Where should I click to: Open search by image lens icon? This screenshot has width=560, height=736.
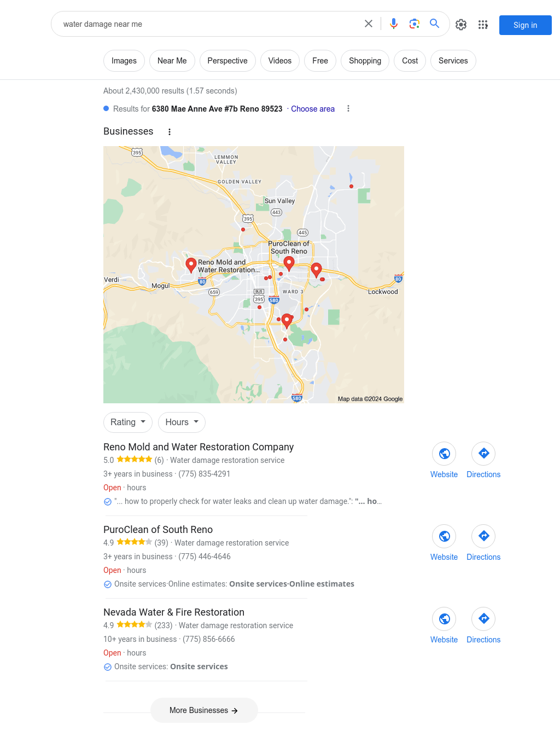coord(415,24)
